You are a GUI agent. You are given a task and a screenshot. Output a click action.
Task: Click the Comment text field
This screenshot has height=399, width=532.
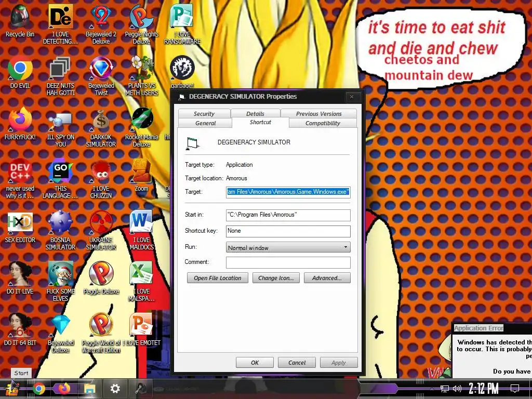coord(288,262)
